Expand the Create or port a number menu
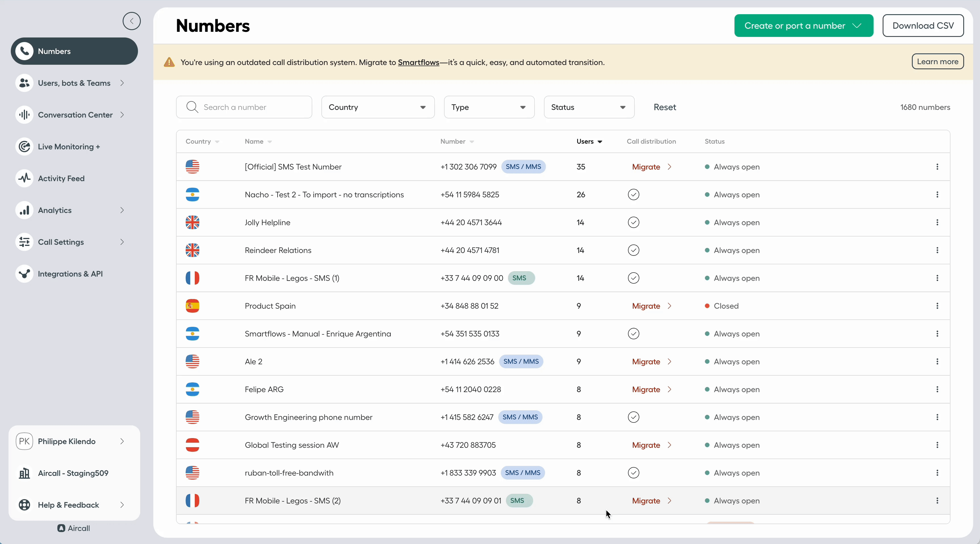 point(803,26)
